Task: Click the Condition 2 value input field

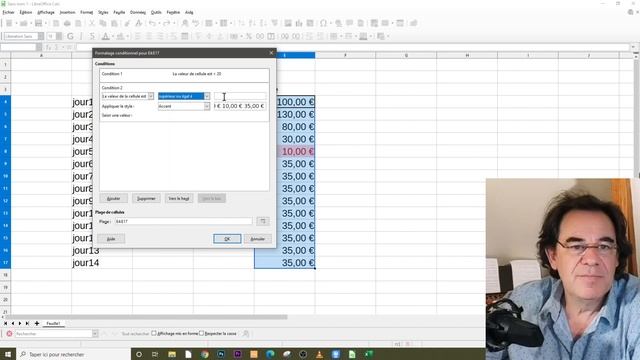Action: (x=240, y=96)
